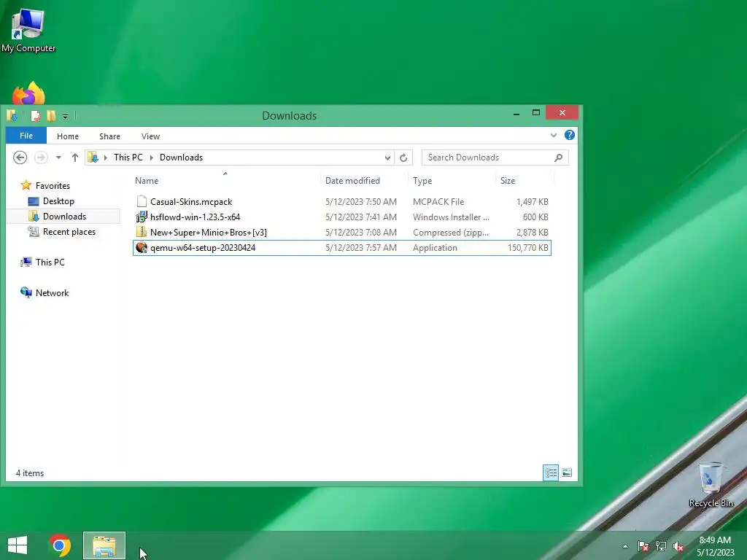
Task: Click File Explorer taskbar button
Action: (x=104, y=545)
